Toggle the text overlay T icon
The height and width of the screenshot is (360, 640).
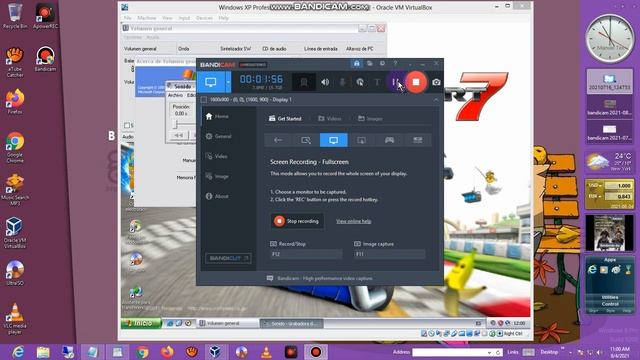click(x=377, y=82)
